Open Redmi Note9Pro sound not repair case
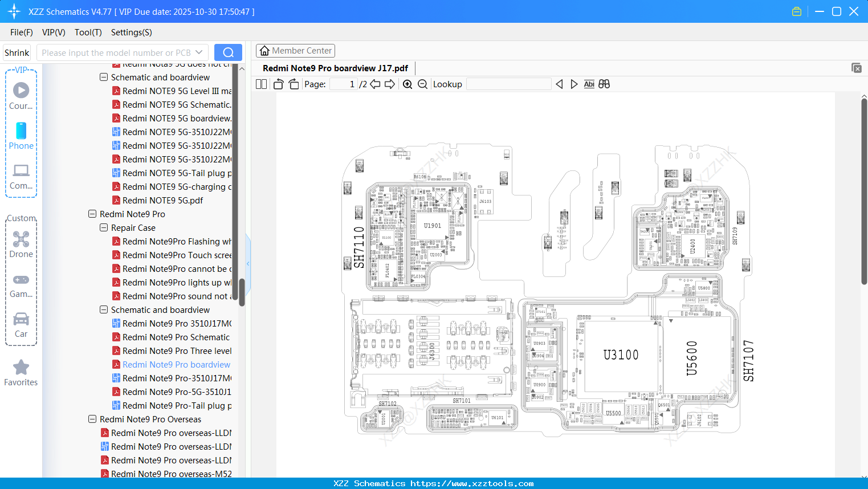The image size is (868, 489). [172, 296]
